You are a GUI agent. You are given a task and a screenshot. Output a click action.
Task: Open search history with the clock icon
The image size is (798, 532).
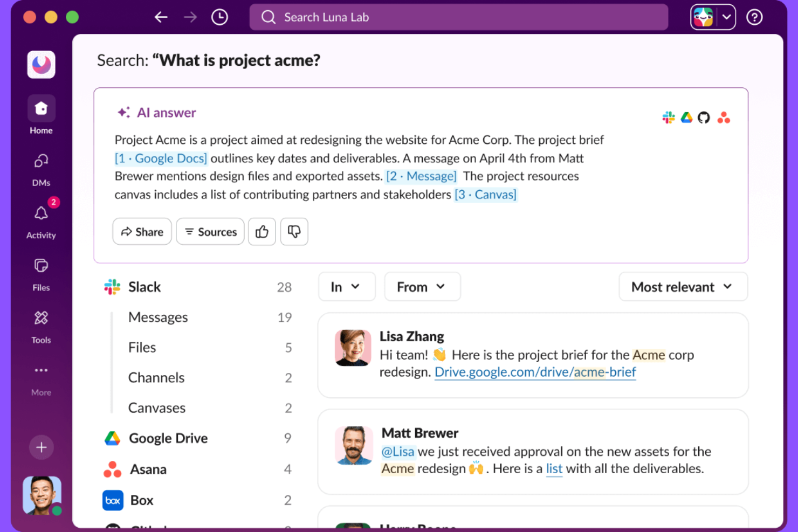pos(219,17)
